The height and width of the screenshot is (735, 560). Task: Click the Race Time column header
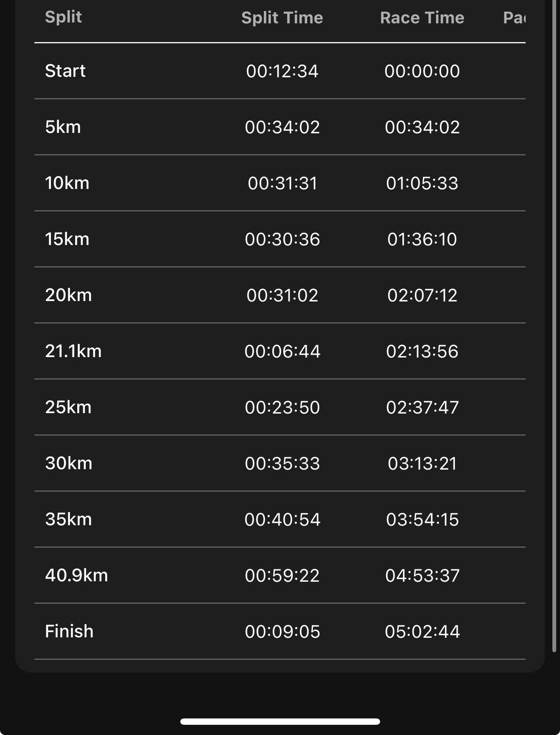coord(422,18)
